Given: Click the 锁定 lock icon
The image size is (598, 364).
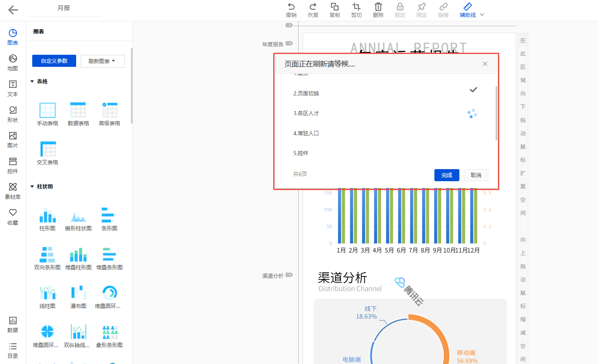Looking at the screenshot, I should point(400,7).
